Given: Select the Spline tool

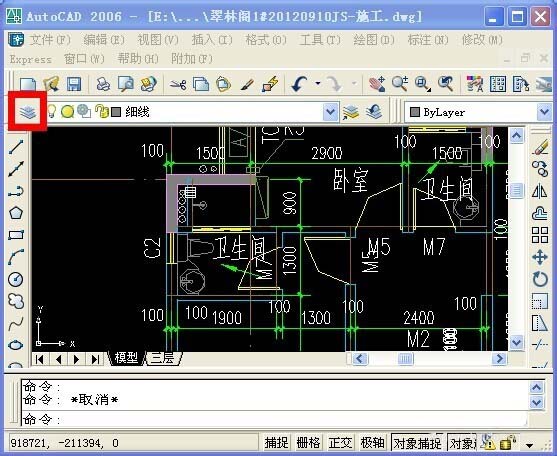Looking at the screenshot, I should (x=16, y=324).
